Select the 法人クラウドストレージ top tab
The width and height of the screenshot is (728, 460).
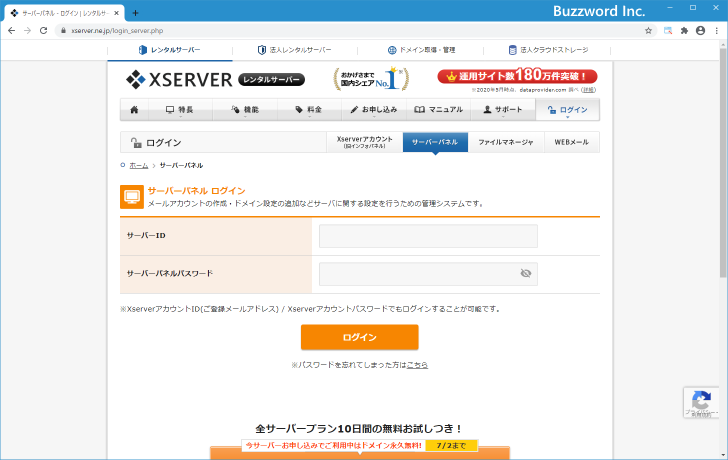coord(548,50)
